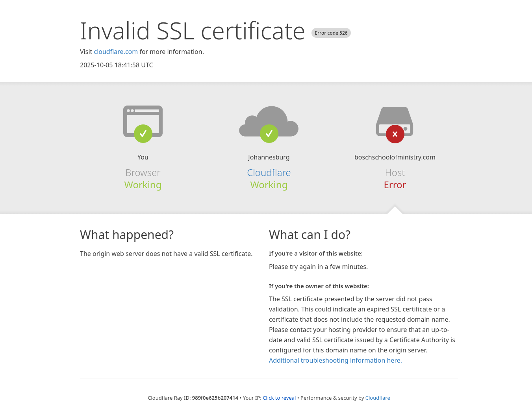This screenshot has height=417, width=532.
Task: Click the green checkmark on the browser icon
Action: [x=143, y=134]
